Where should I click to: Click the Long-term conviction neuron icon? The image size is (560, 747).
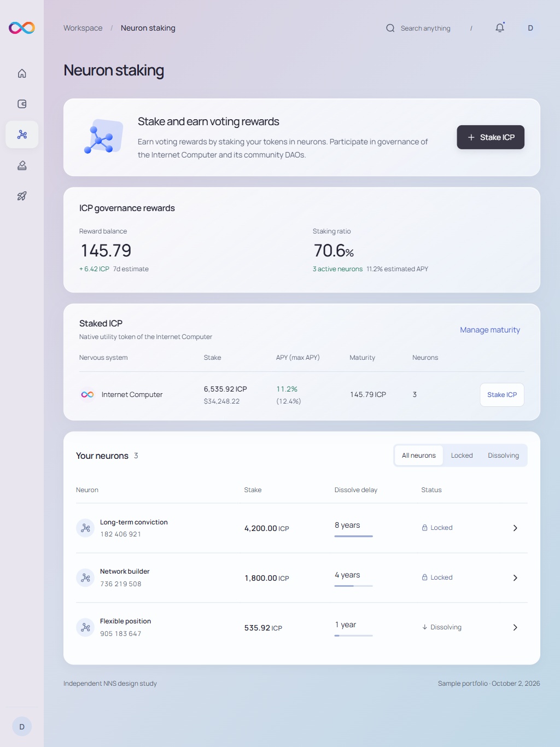(x=85, y=528)
